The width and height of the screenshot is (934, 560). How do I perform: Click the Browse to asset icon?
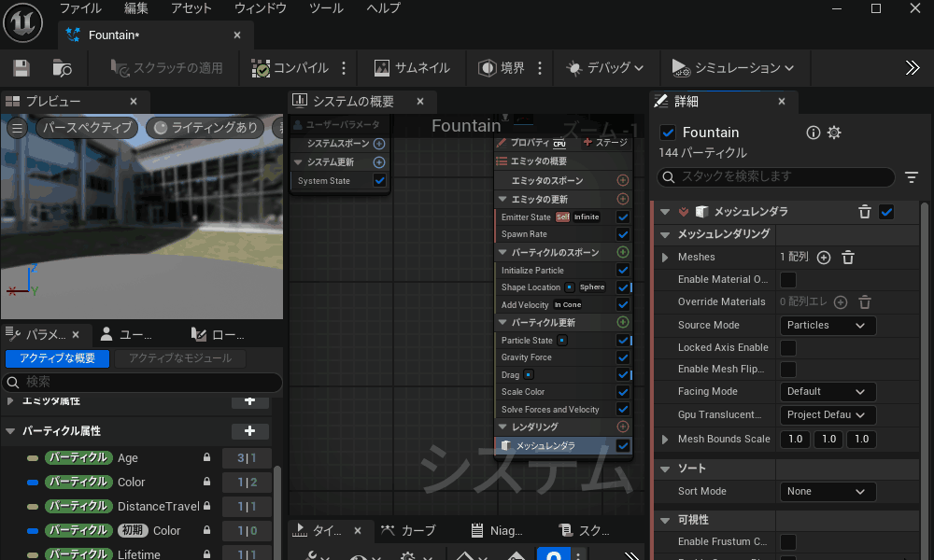[x=62, y=68]
